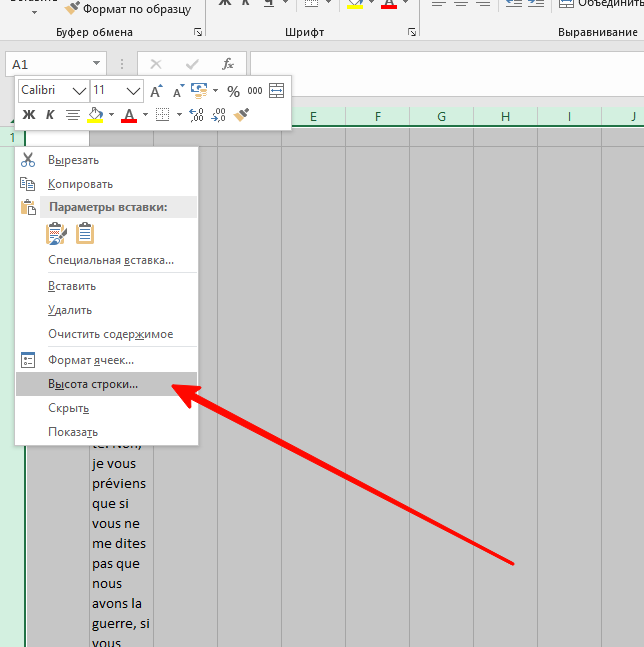Open Специальная вставка... dialog
Image resolution: width=644 pixels, height=647 pixels.
(106, 260)
